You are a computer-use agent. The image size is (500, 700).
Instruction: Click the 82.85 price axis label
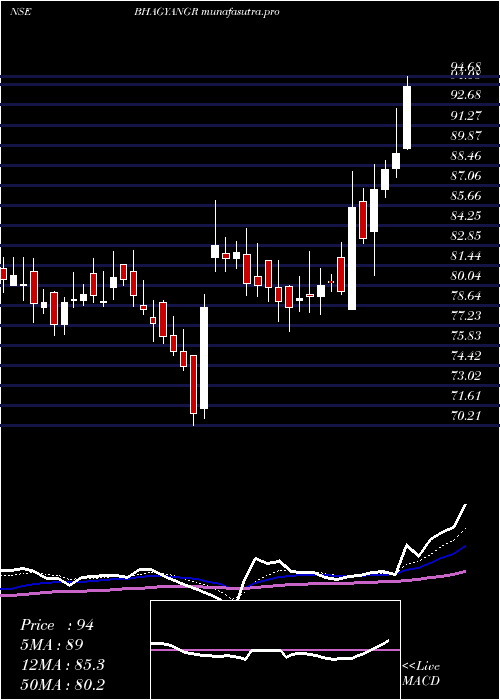click(x=466, y=236)
